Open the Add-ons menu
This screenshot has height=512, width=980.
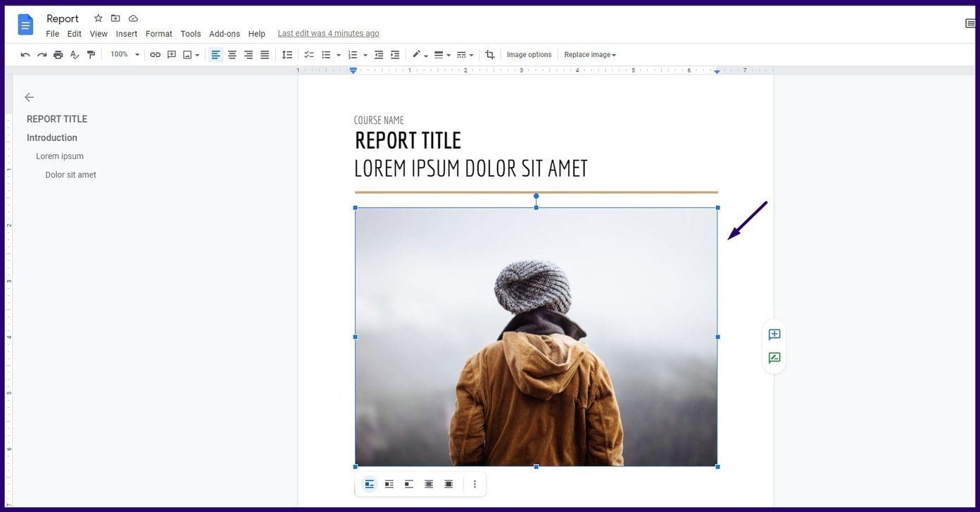(225, 34)
